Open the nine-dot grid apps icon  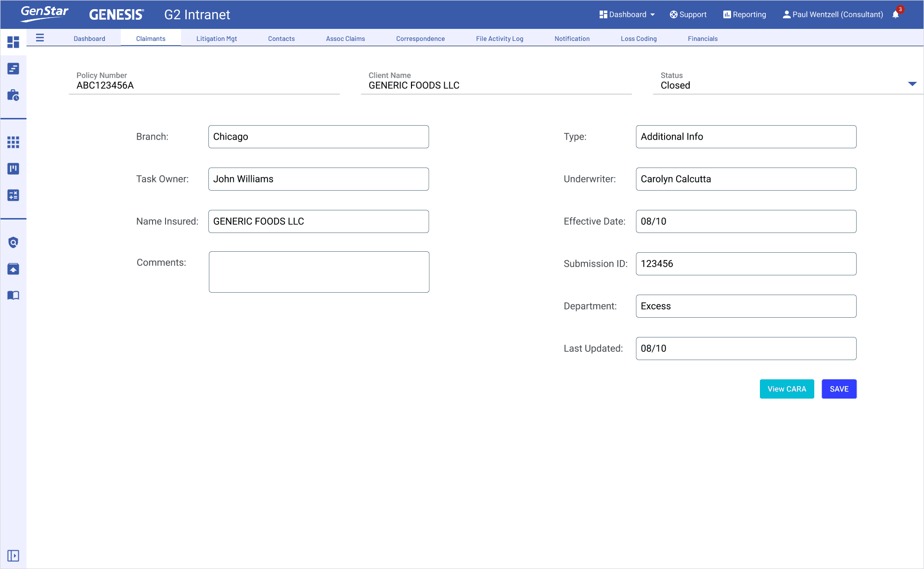(x=13, y=142)
